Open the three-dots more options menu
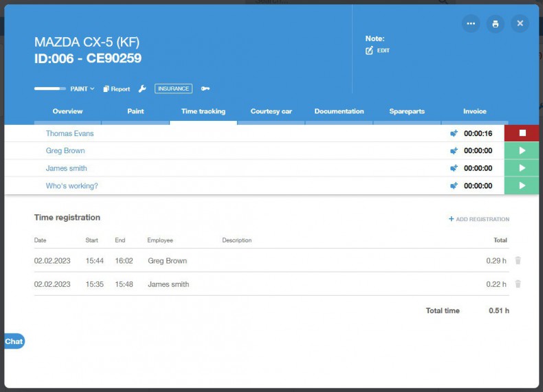This screenshot has height=392, width=543. (471, 23)
